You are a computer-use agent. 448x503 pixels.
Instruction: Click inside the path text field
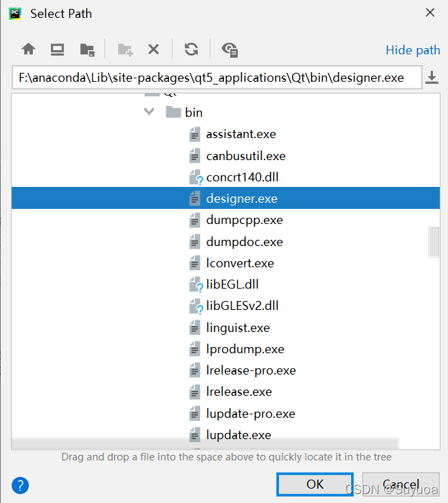coord(216,78)
